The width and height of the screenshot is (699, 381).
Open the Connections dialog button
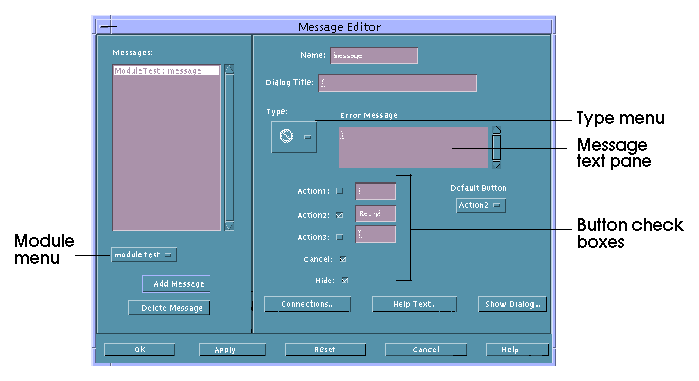(307, 304)
